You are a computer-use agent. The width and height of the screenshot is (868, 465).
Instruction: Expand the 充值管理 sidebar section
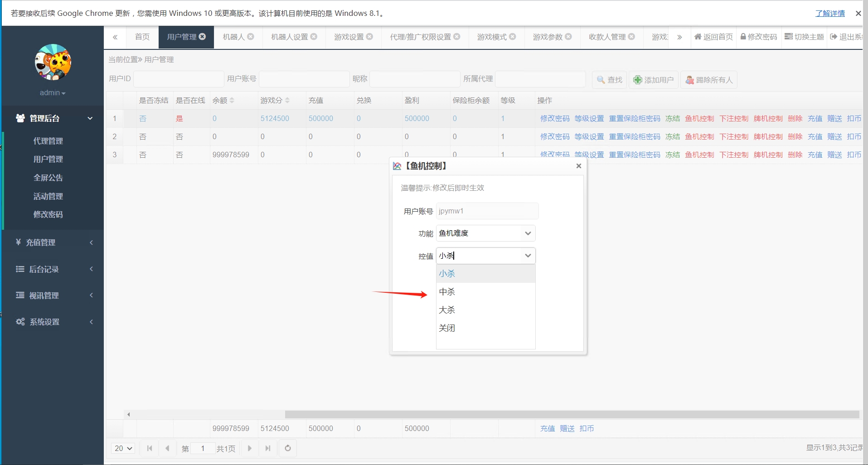53,242
